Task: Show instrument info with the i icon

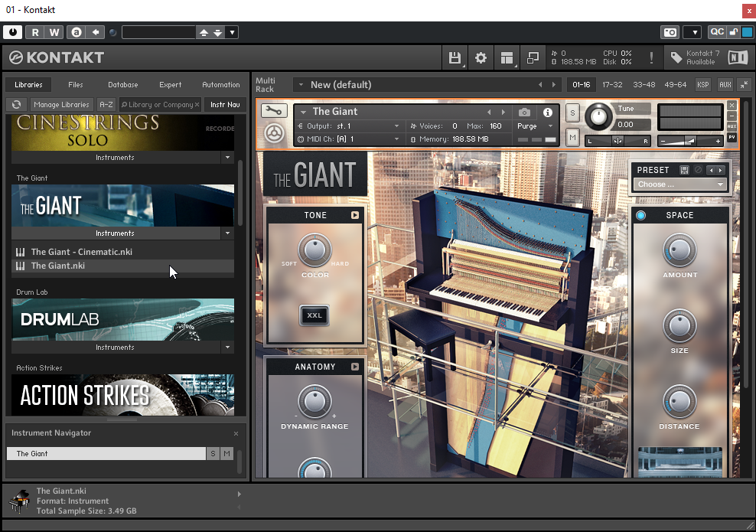Action: 548,113
